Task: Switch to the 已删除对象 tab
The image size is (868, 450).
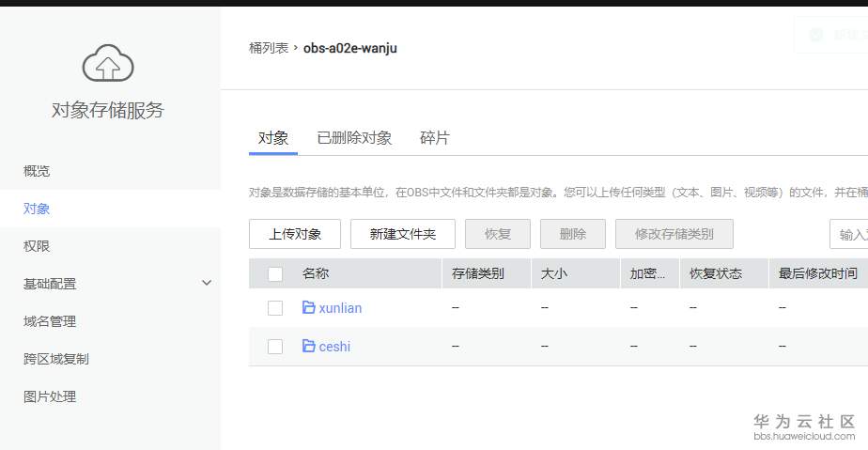Action: tap(354, 138)
